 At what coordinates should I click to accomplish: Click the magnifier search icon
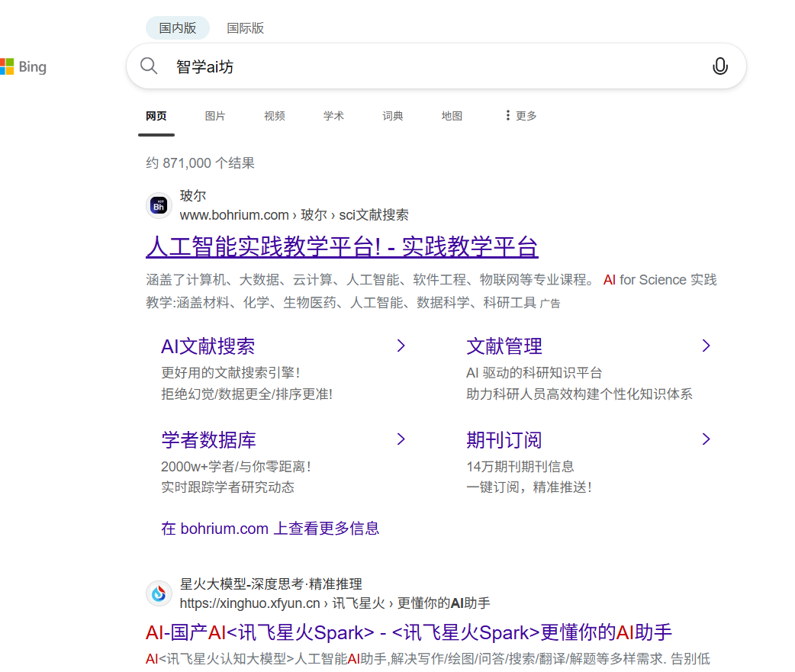click(x=149, y=66)
